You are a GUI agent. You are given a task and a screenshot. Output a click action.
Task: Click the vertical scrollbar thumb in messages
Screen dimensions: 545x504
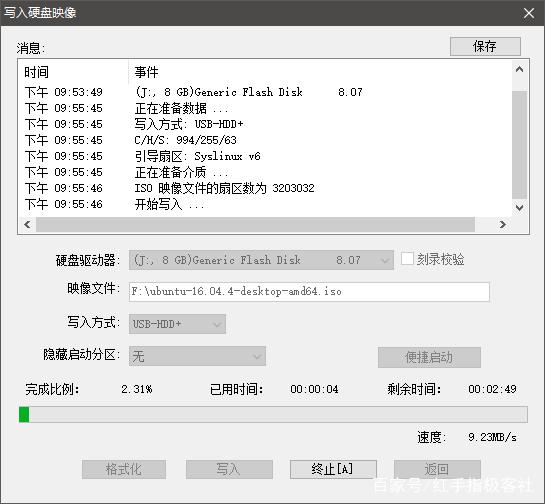tap(520, 144)
